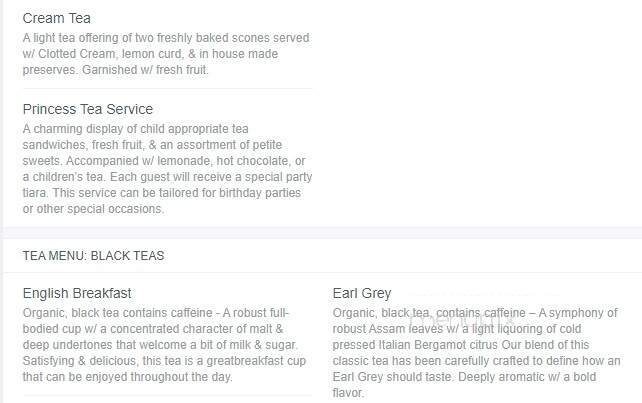Click the Cream Tea description text

[x=166, y=54]
